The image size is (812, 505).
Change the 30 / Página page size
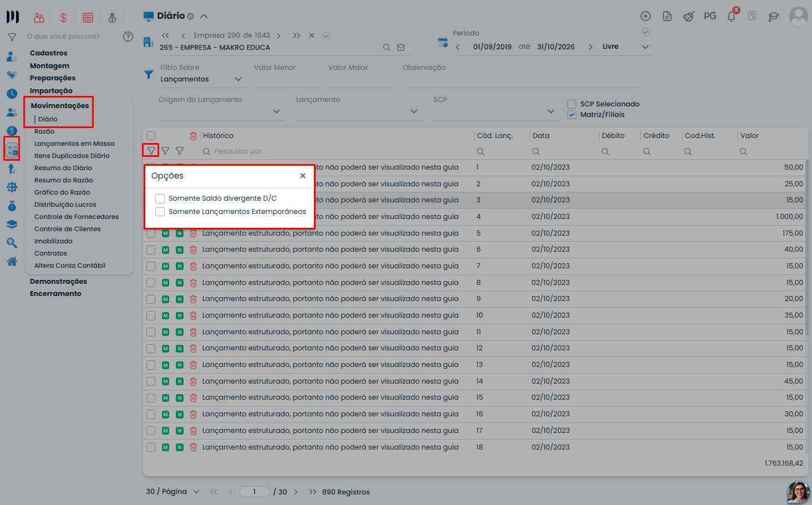pos(172,492)
